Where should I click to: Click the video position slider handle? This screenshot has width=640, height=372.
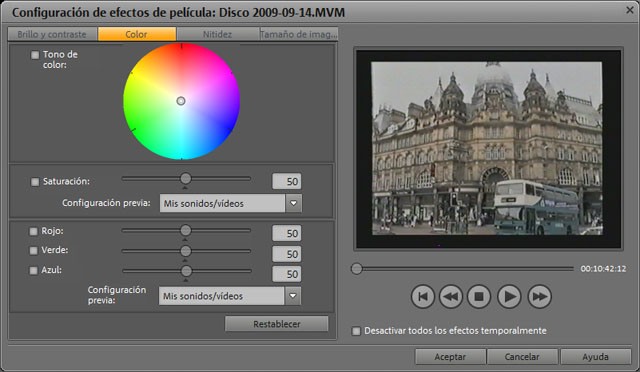[357, 269]
